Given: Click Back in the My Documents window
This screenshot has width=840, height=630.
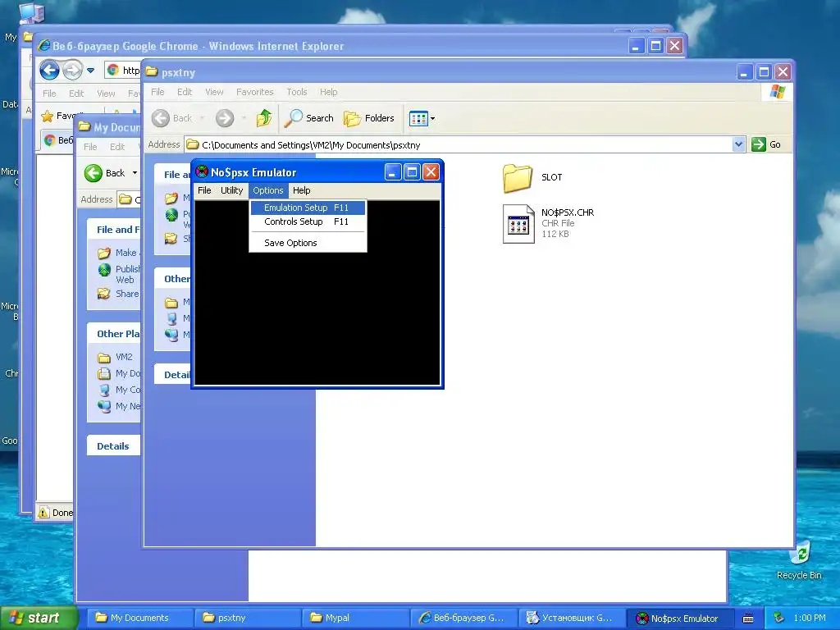Looking at the screenshot, I should [104, 173].
